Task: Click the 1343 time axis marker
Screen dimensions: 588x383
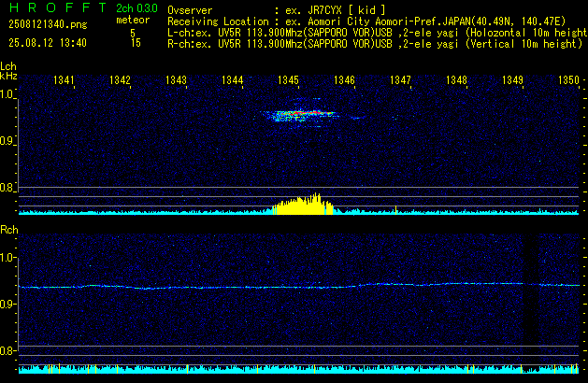Action: pyautogui.click(x=176, y=80)
